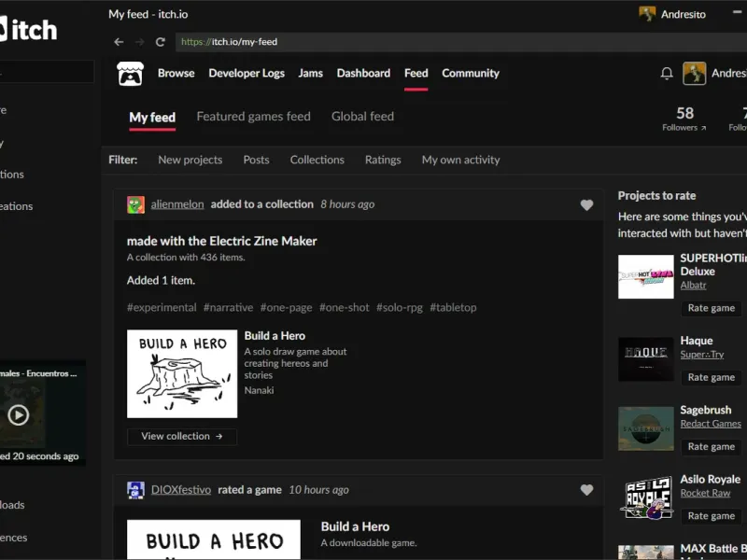Open the Albatr developer link

[x=693, y=286]
